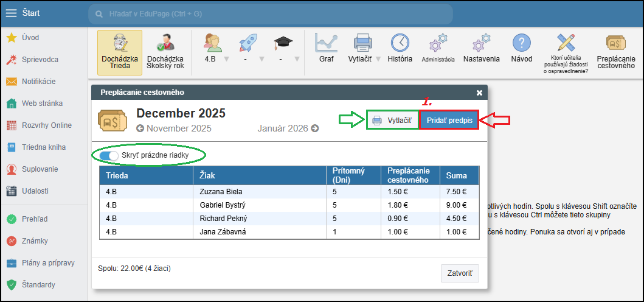Click Preplácanie cestovného toolbar icon
Screen dimensions: 644x302
(x=616, y=52)
